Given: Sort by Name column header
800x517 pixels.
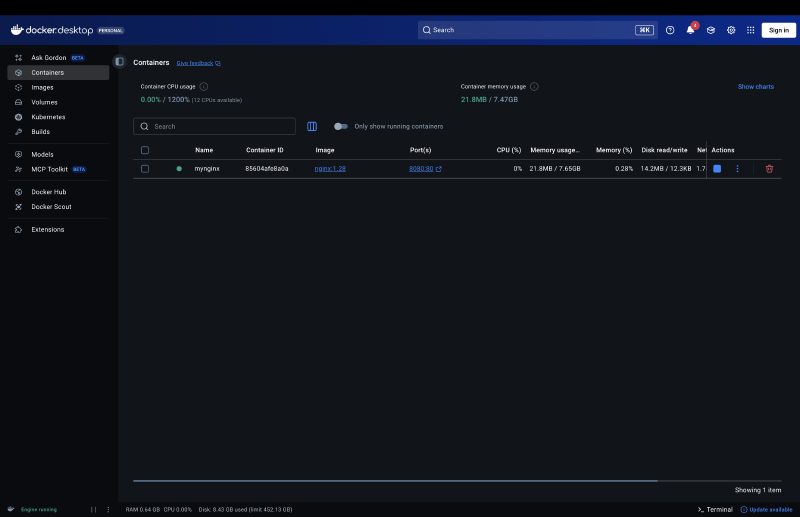Looking at the screenshot, I should [204, 150].
